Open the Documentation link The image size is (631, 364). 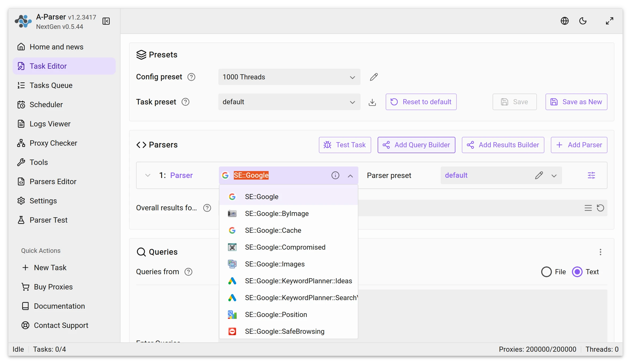click(x=64, y=306)
